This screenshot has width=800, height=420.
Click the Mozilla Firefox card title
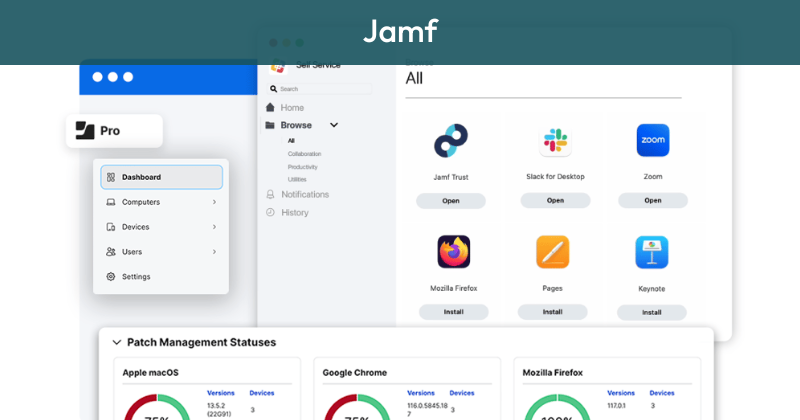(x=553, y=373)
